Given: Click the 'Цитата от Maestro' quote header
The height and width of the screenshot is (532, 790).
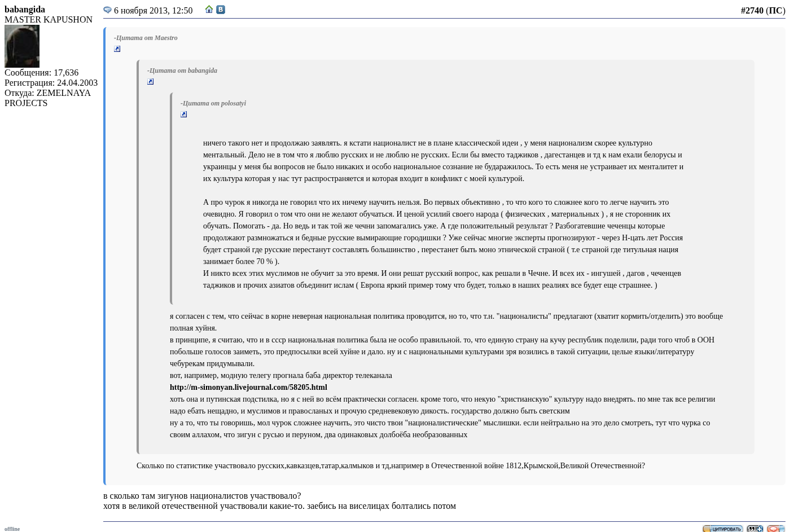Looking at the screenshot, I should coord(146,38).
